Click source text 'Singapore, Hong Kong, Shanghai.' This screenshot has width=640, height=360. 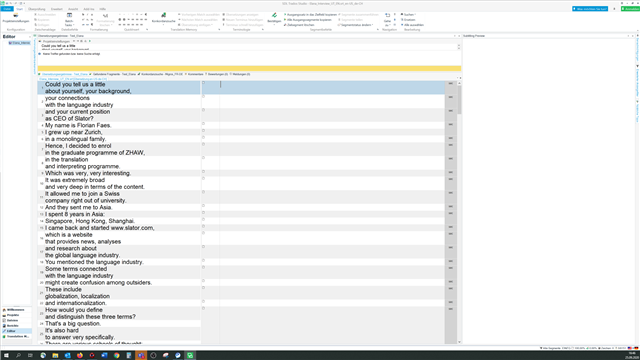90,221
